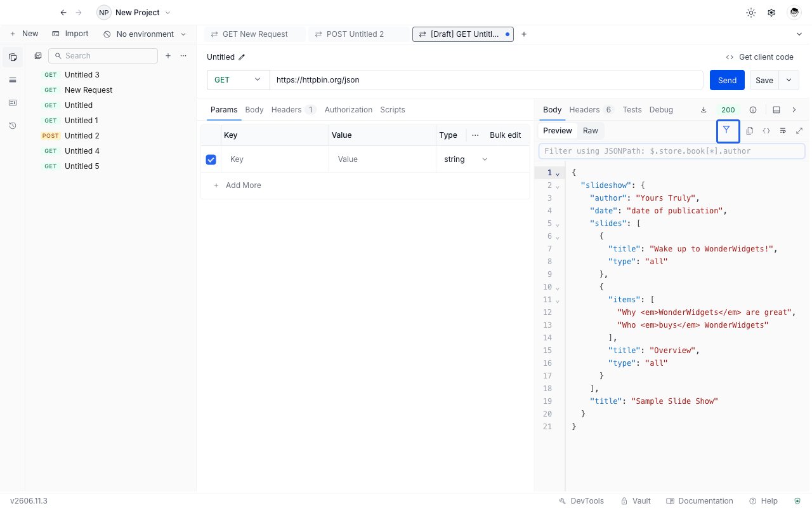Rename request via pencil icon next to Untitled

tap(242, 57)
